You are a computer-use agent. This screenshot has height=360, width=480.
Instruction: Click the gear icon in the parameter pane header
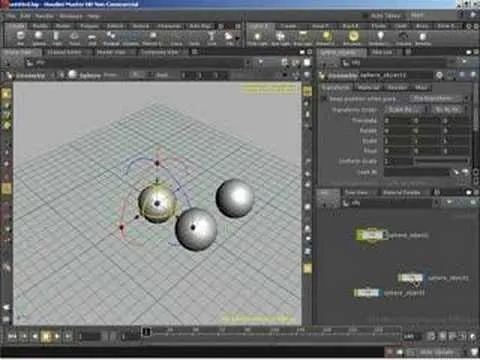(440, 76)
